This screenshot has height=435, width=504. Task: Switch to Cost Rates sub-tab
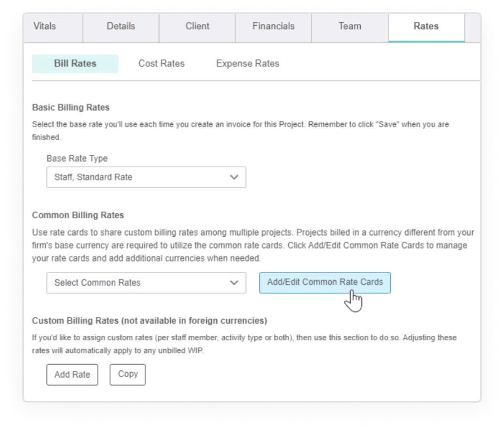point(161,63)
